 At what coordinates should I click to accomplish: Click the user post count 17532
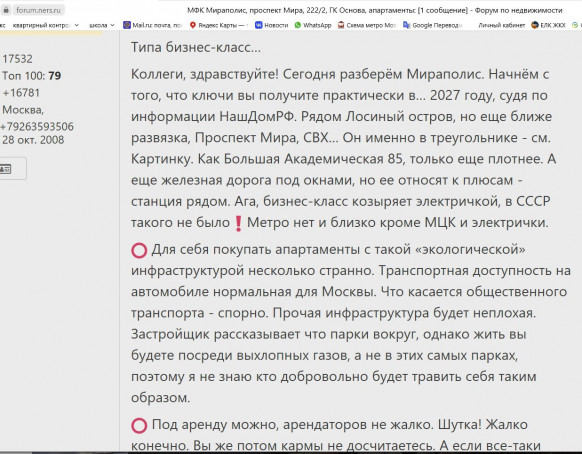17,59
